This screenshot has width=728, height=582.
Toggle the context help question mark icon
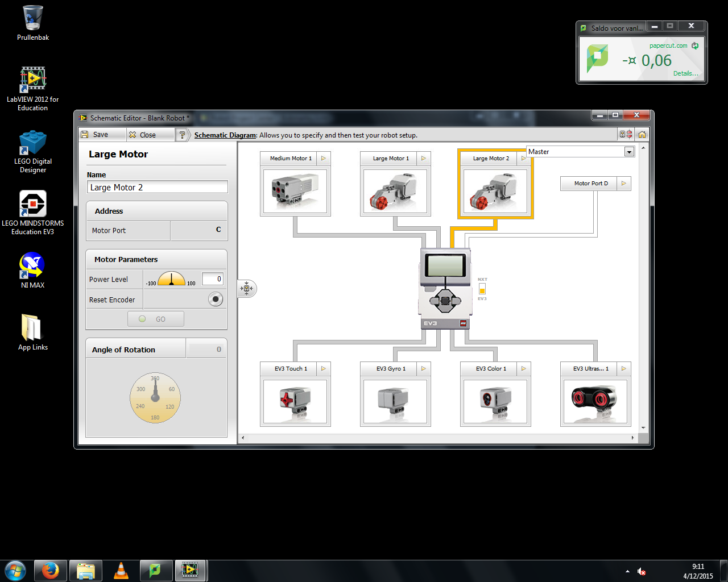tap(182, 135)
